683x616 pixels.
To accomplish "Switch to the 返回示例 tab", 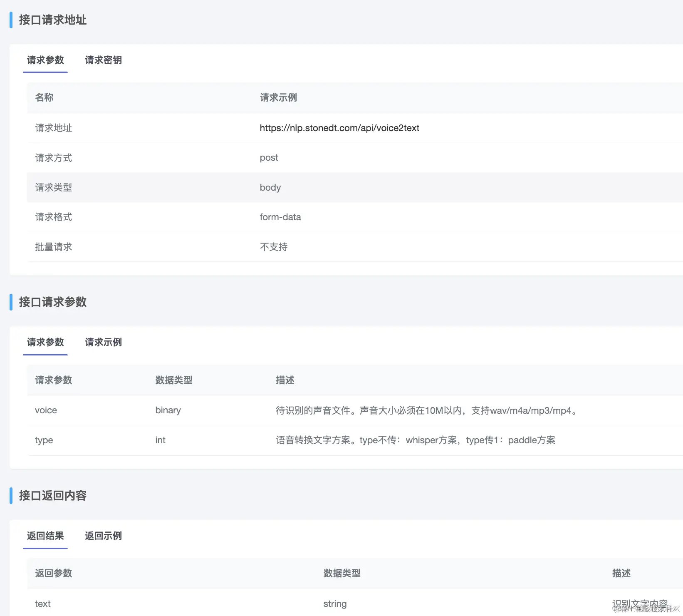I will click(103, 536).
